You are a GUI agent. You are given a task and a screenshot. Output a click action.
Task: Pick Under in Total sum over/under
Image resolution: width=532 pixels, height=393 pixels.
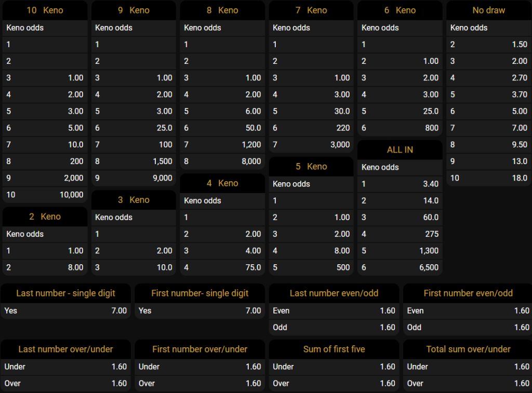468,367
